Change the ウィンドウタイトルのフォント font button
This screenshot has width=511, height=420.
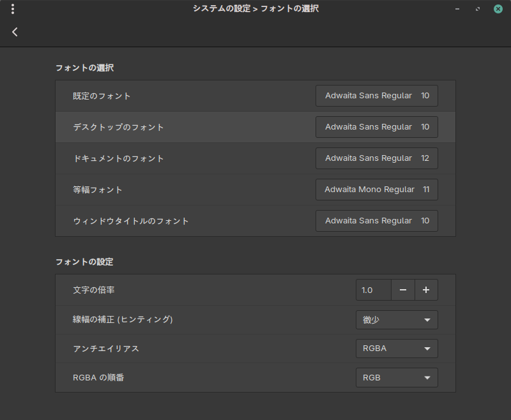[x=377, y=221]
